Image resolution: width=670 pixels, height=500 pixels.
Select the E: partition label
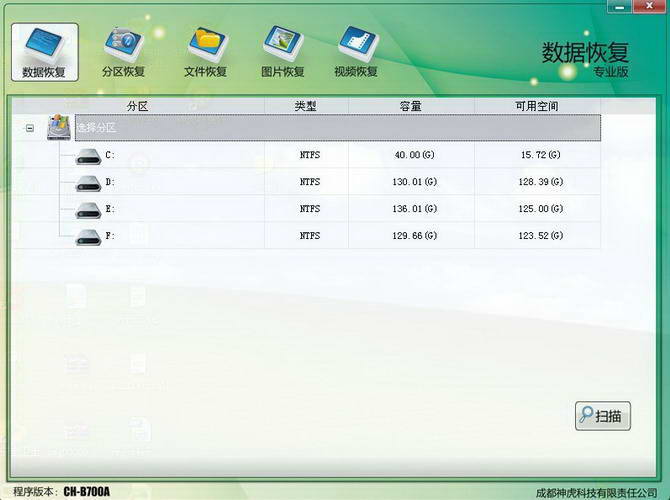click(110, 209)
